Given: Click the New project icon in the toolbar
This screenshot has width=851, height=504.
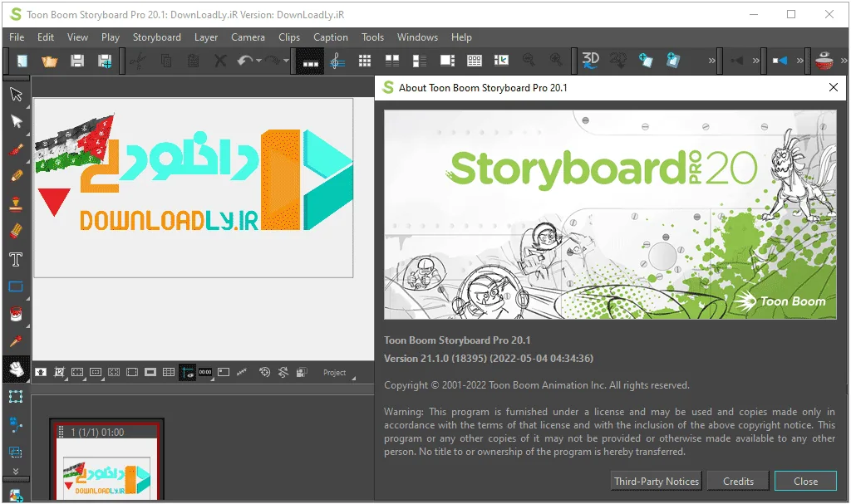Looking at the screenshot, I should pos(22,61).
